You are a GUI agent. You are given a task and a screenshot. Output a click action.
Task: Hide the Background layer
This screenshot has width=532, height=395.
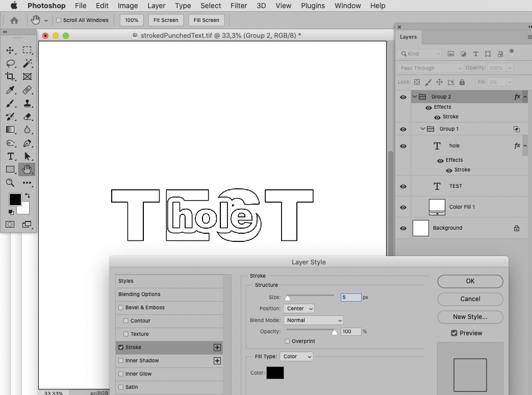(x=403, y=228)
